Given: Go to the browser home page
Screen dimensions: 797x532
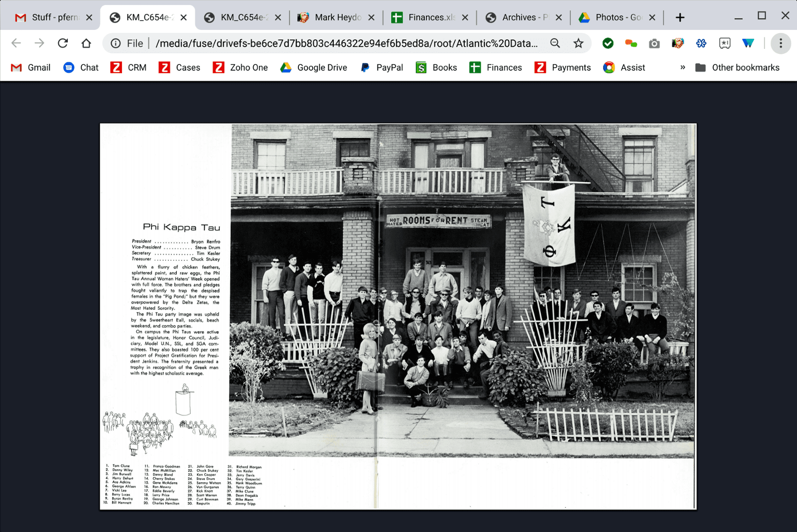Looking at the screenshot, I should point(86,43).
